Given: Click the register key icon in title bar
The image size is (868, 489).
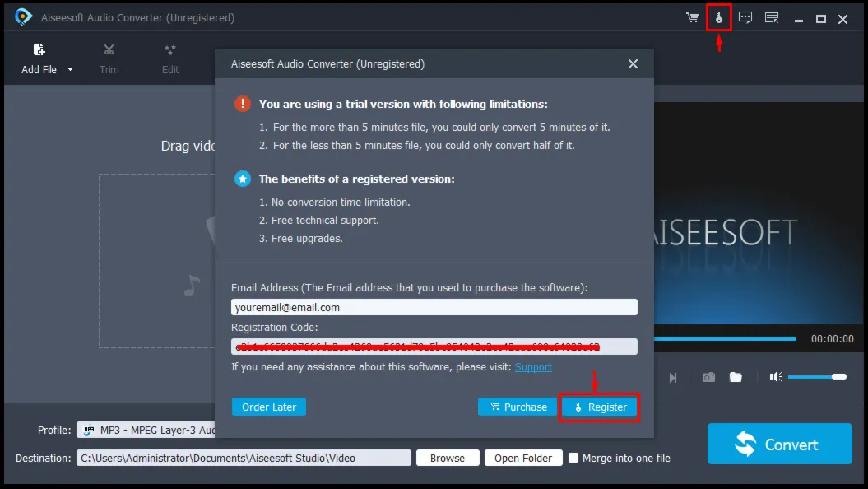Looking at the screenshot, I should click(718, 18).
